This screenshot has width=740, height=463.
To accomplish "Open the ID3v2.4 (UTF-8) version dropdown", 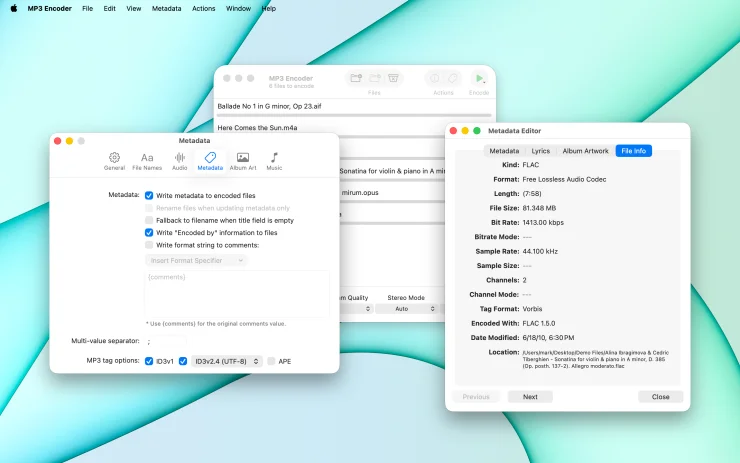I will pos(227,362).
